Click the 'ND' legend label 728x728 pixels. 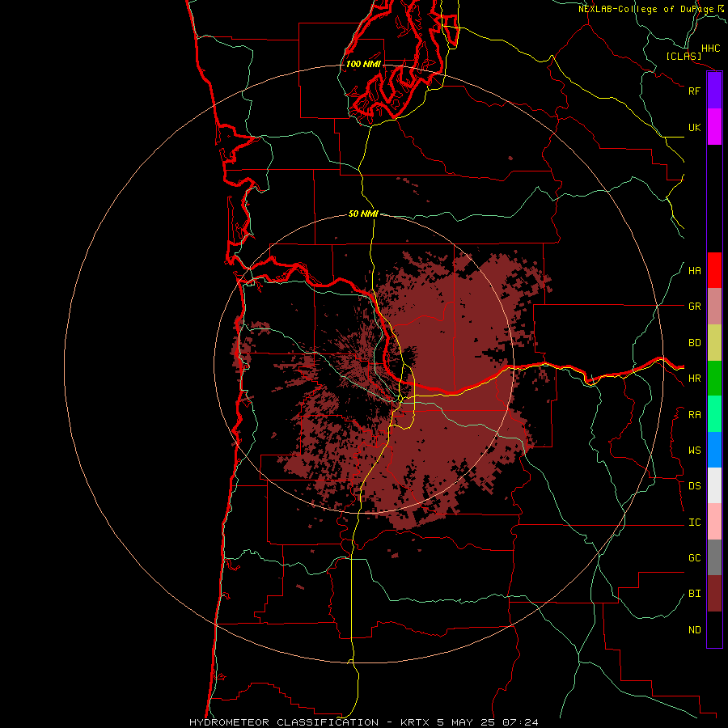pos(694,630)
